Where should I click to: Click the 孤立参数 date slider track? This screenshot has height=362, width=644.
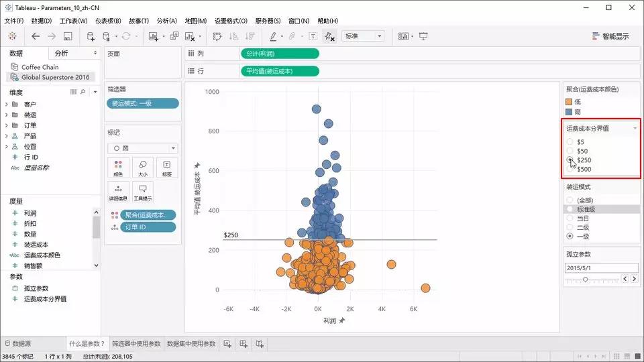(x=590, y=279)
